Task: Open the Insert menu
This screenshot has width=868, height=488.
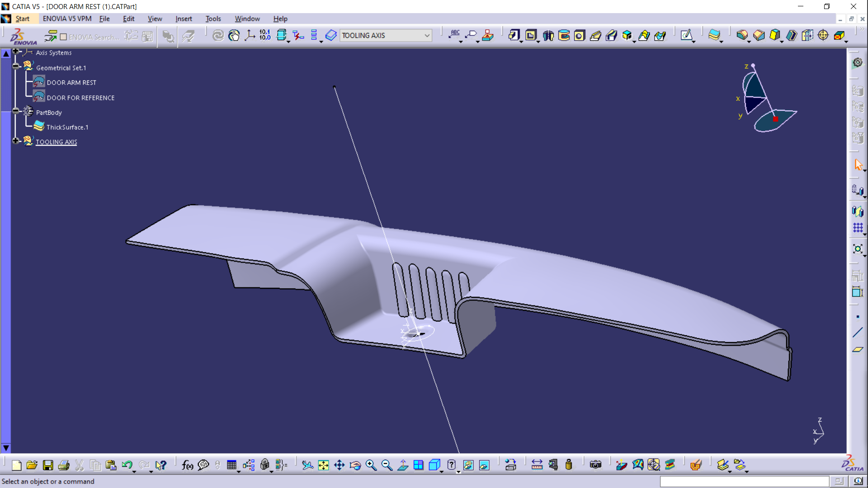Action: (x=184, y=19)
